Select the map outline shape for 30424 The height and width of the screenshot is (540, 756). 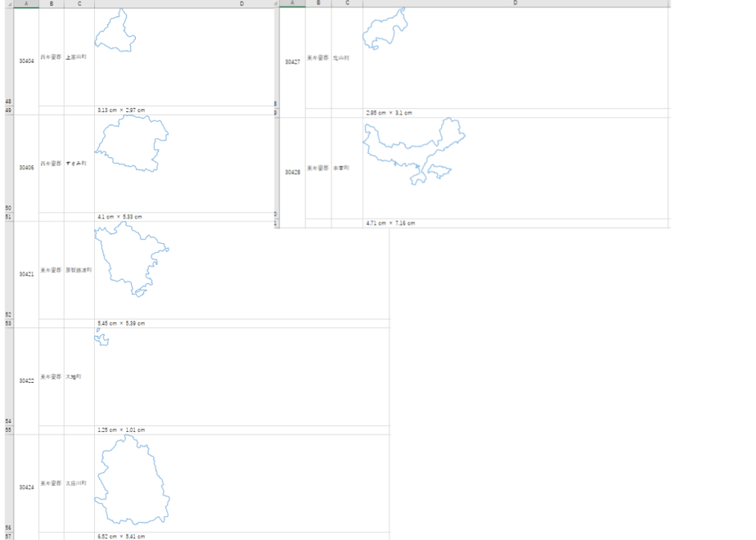132,479
